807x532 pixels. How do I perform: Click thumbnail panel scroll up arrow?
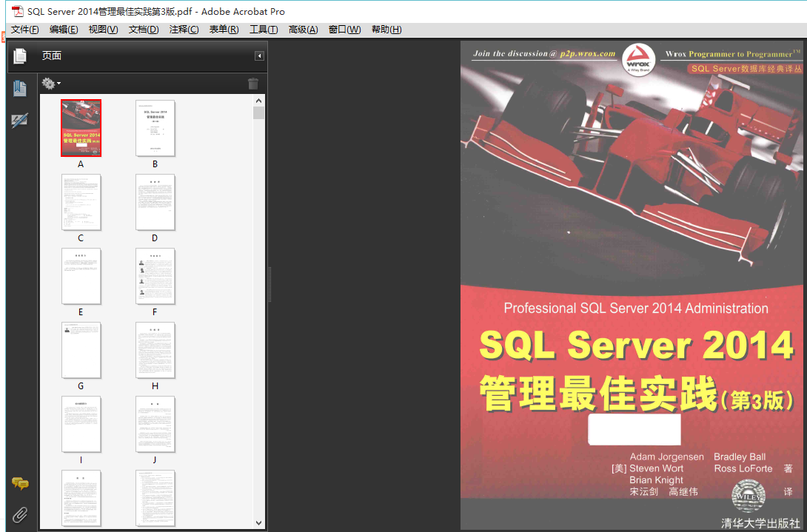tap(259, 101)
